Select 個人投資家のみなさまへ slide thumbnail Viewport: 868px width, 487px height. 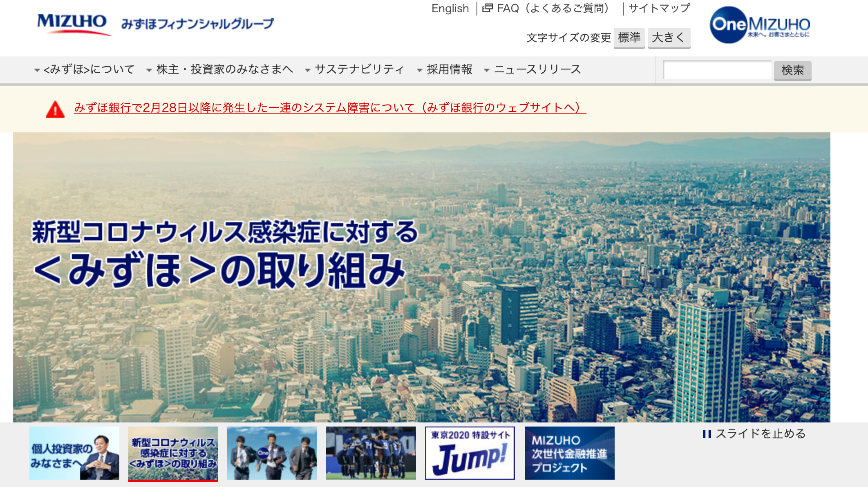pyautogui.click(x=74, y=453)
